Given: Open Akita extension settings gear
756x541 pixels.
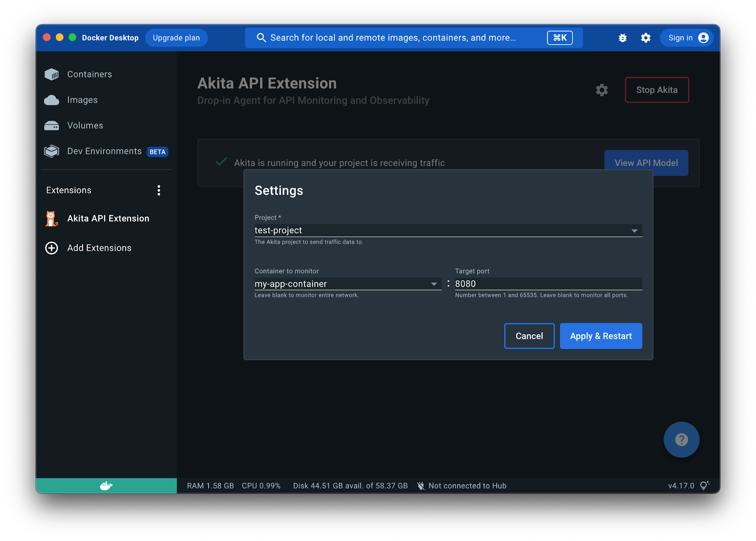Looking at the screenshot, I should (x=601, y=90).
